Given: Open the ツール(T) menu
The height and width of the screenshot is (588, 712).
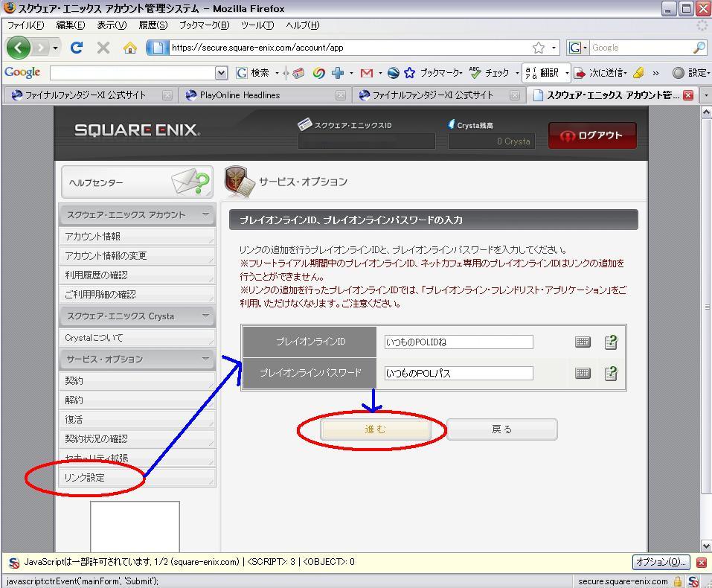Looking at the screenshot, I should point(257,25).
